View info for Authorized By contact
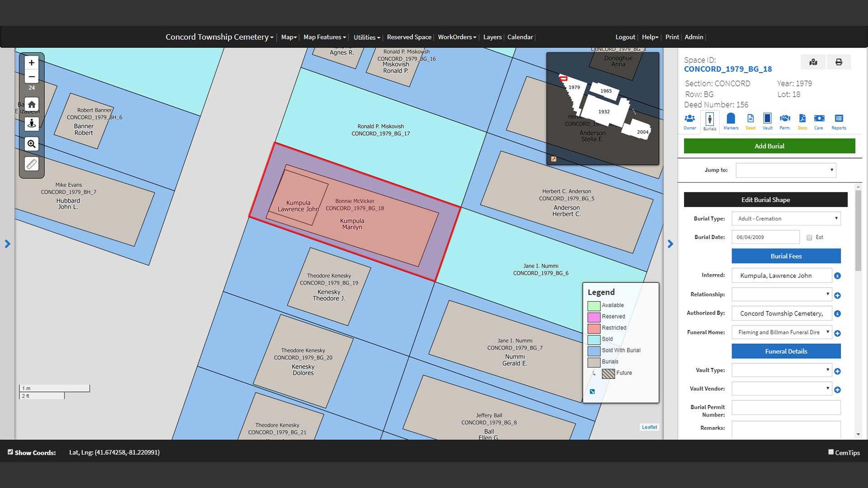Viewport: 868px width, 488px height. (x=837, y=314)
